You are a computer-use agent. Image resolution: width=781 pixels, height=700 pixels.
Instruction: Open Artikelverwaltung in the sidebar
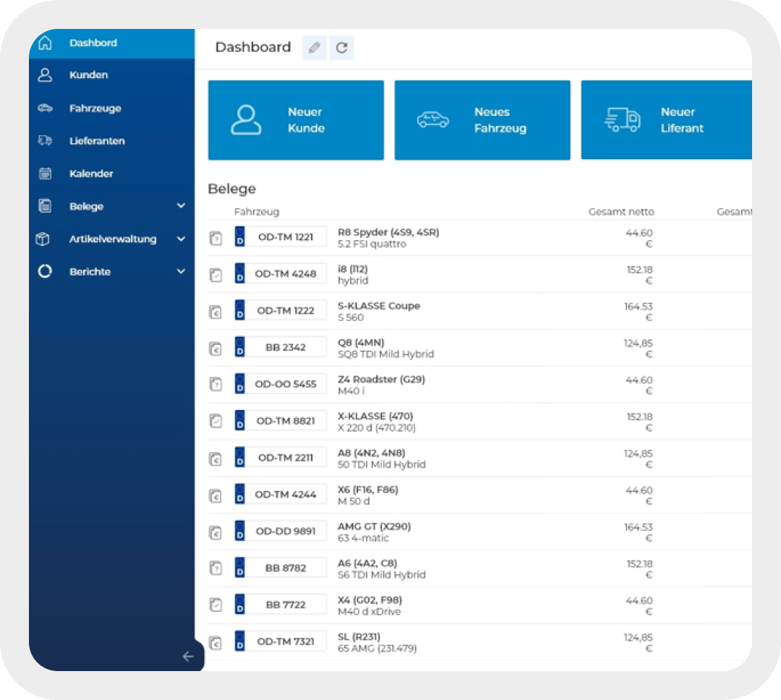coord(111,239)
